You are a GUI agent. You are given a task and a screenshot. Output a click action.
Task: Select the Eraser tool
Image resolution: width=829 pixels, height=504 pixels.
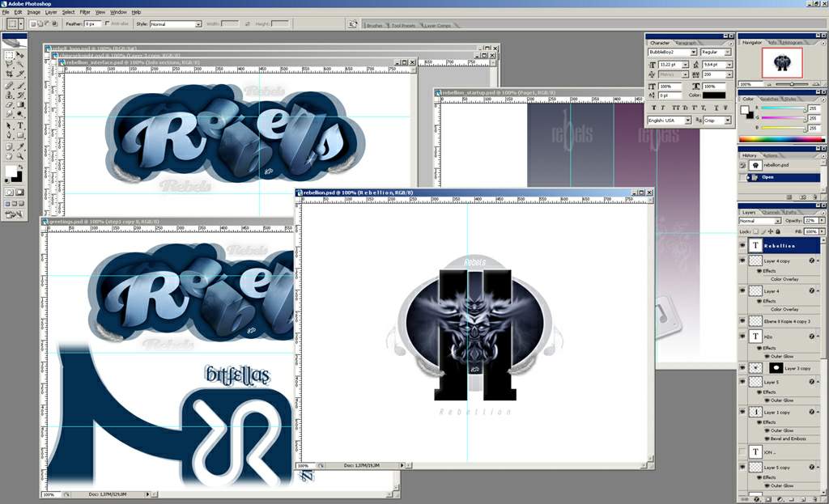click(9, 104)
